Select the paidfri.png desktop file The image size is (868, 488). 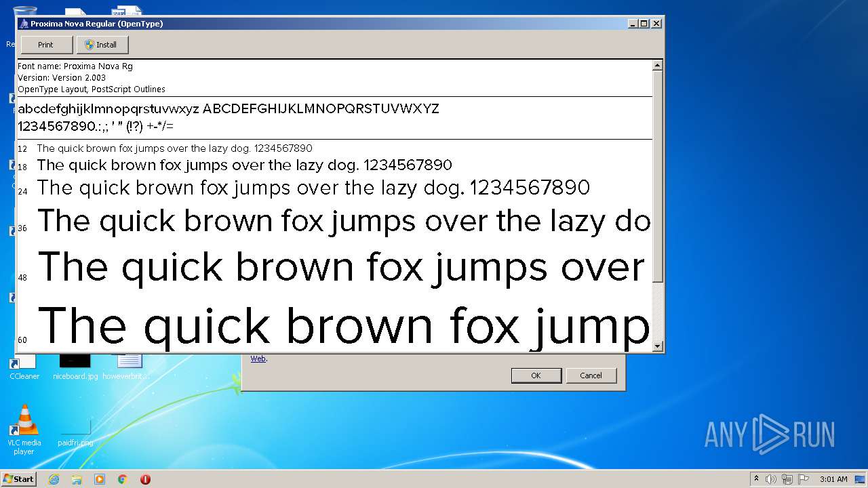pyautogui.click(x=75, y=434)
